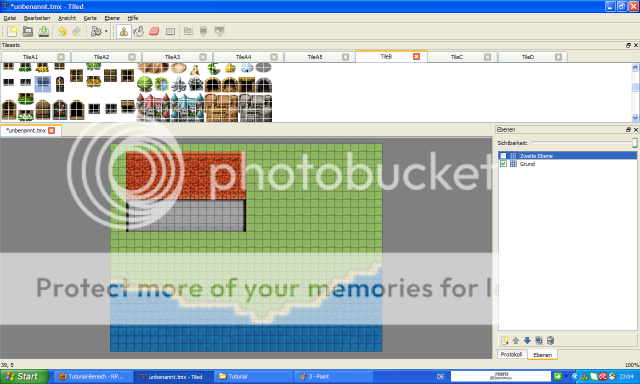
Task: Close the TileB tileset tab
Action: [x=416, y=56]
